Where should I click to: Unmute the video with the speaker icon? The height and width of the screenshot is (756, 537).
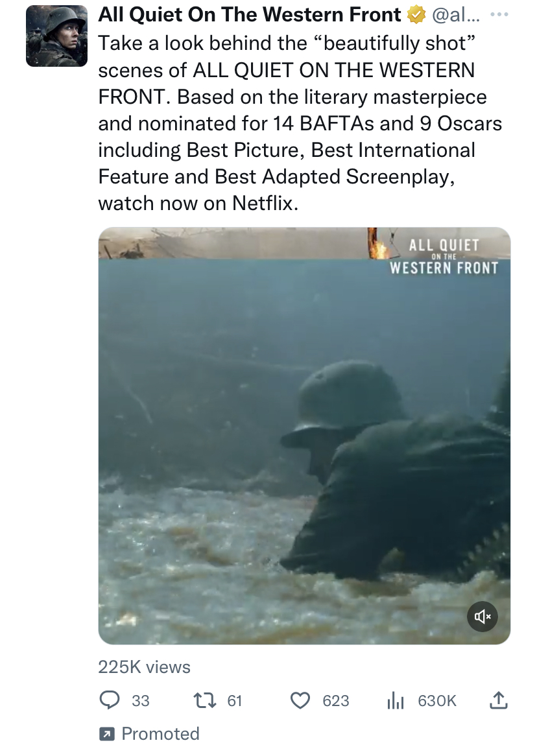[x=483, y=617]
